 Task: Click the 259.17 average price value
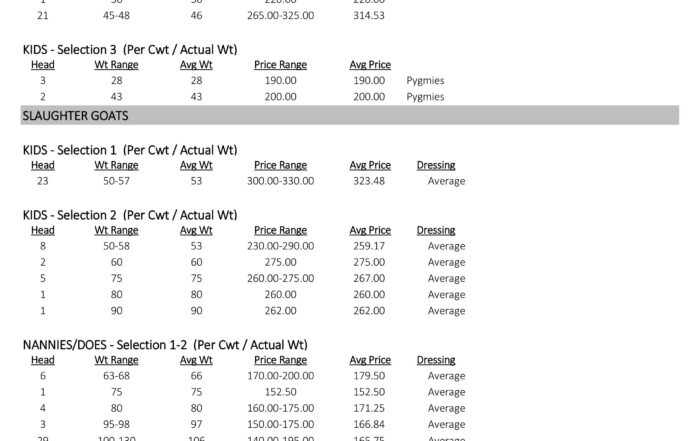pos(369,246)
